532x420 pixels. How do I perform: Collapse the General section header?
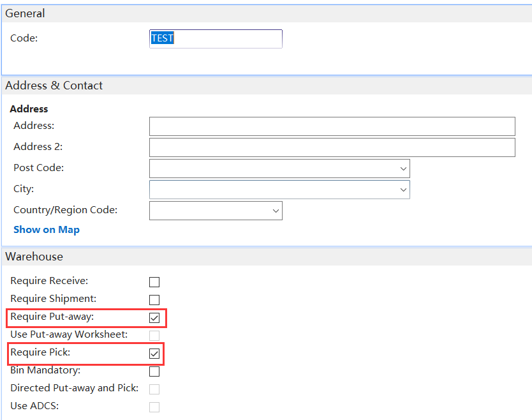point(267,13)
